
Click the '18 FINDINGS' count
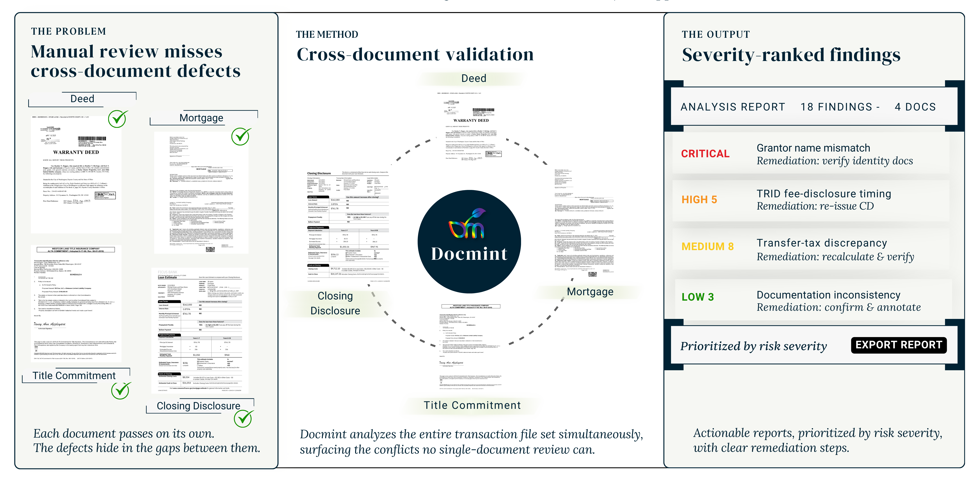point(836,107)
